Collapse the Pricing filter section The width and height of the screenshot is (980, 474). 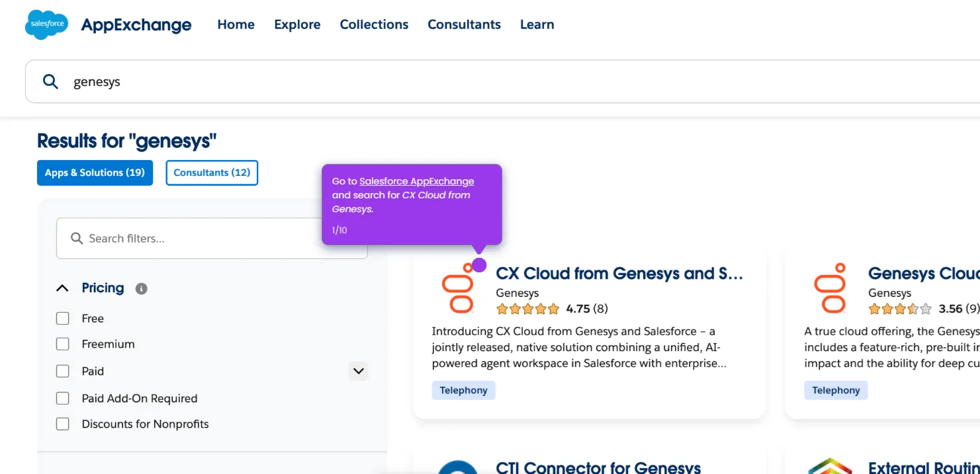[x=62, y=288]
